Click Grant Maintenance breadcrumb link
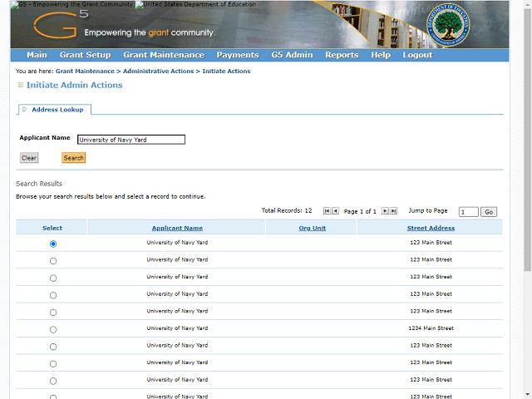 coord(85,71)
